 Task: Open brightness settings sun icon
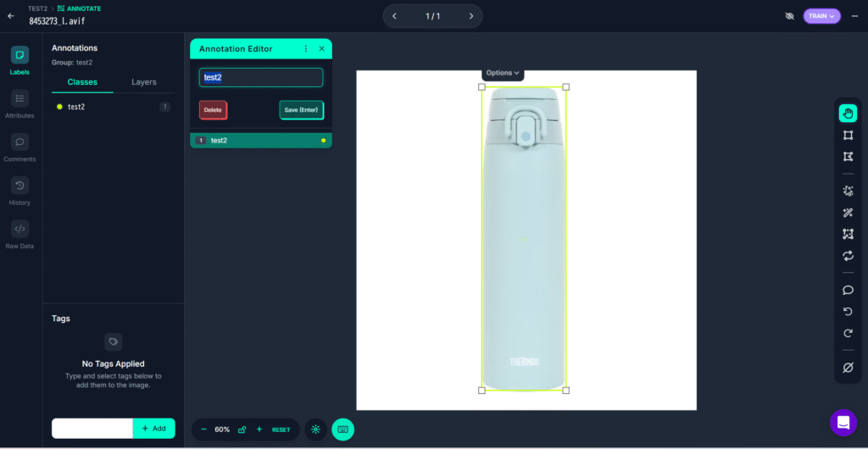click(x=315, y=430)
